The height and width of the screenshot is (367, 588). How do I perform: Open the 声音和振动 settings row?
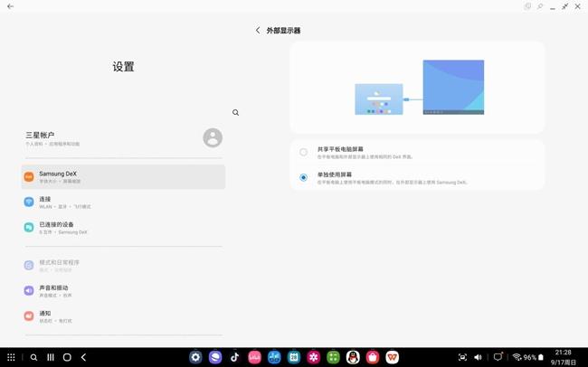(x=123, y=291)
